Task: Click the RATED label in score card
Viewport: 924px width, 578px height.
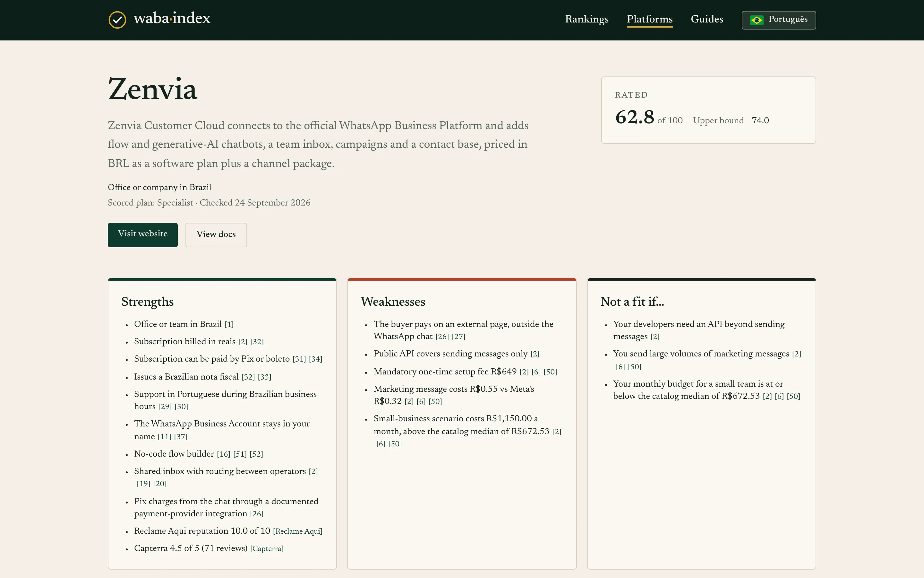Action: click(631, 95)
